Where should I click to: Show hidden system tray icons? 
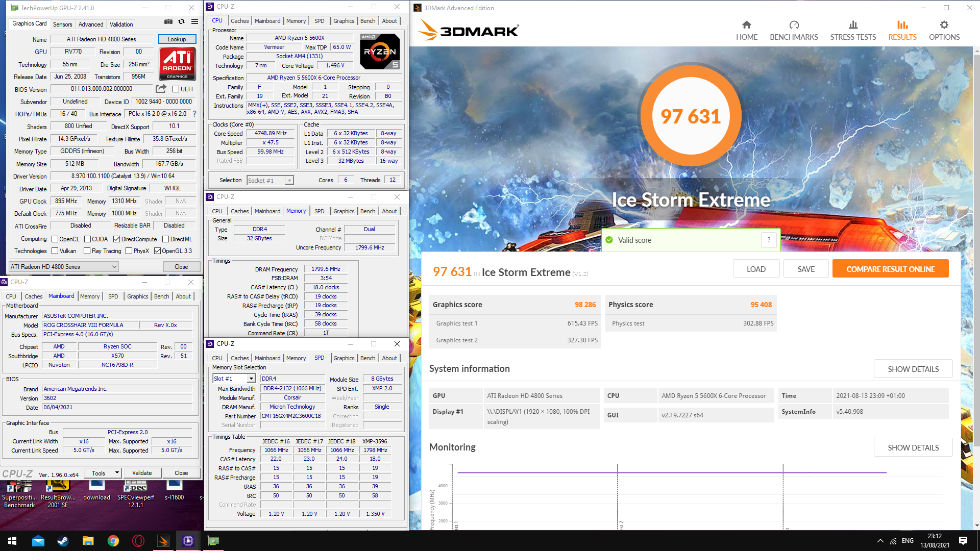point(880,541)
